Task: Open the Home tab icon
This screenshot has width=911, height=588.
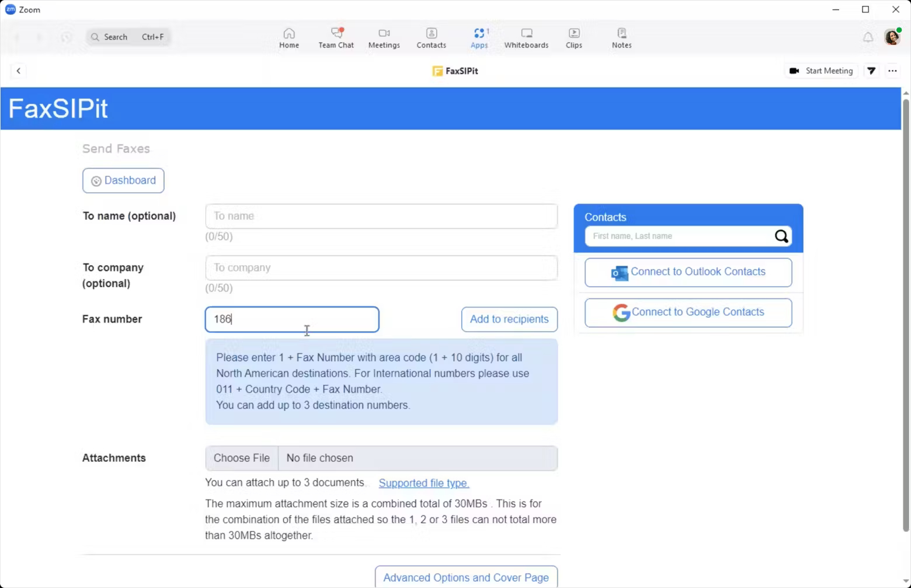Action: (x=288, y=38)
